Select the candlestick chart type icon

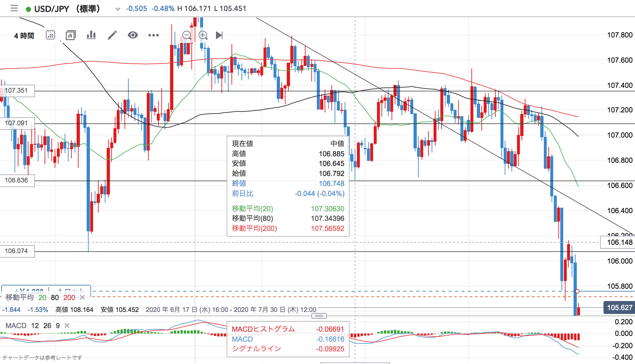70,35
